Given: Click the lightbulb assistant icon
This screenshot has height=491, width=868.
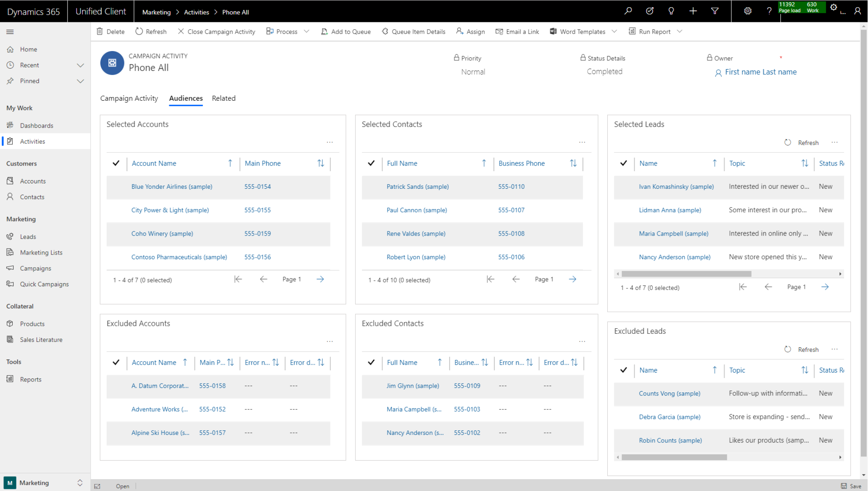Looking at the screenshot, I should 671,11.
